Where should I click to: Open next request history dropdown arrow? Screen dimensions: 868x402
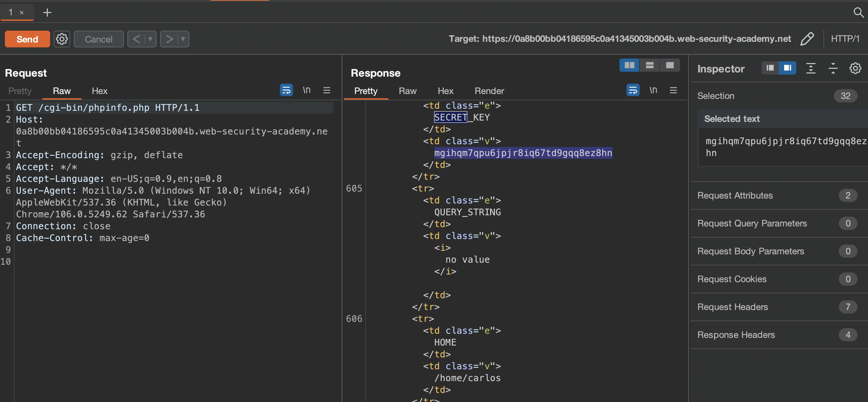click(183, 39)
